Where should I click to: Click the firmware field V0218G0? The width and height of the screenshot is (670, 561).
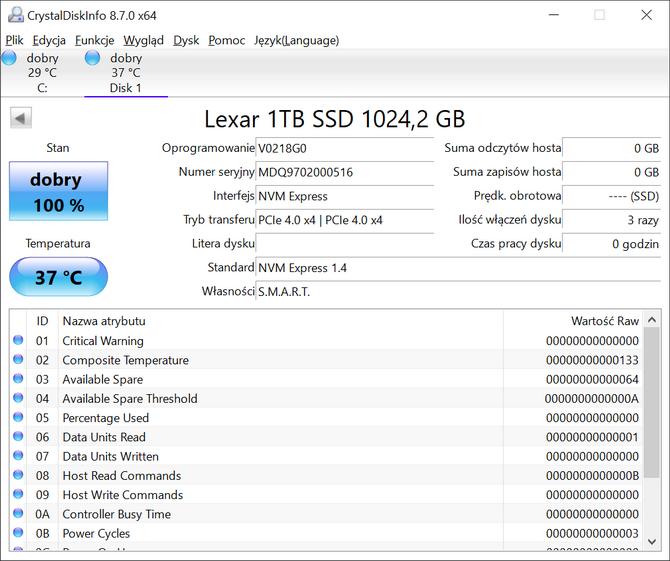pyautogui.click(x=344, y=149)
